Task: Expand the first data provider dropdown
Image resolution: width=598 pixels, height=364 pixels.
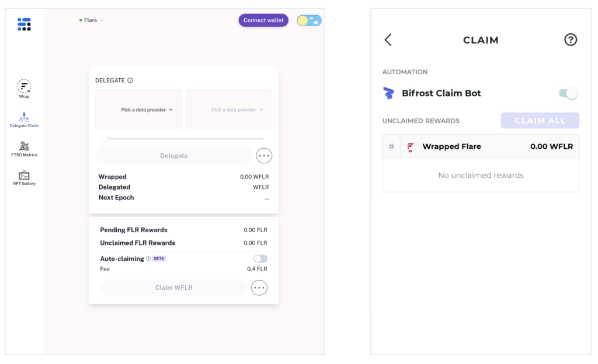Action: (x=147, y=110)
